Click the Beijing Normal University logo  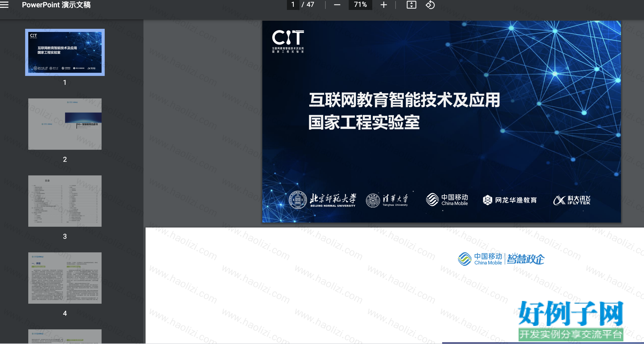click(x=323, y=200)
